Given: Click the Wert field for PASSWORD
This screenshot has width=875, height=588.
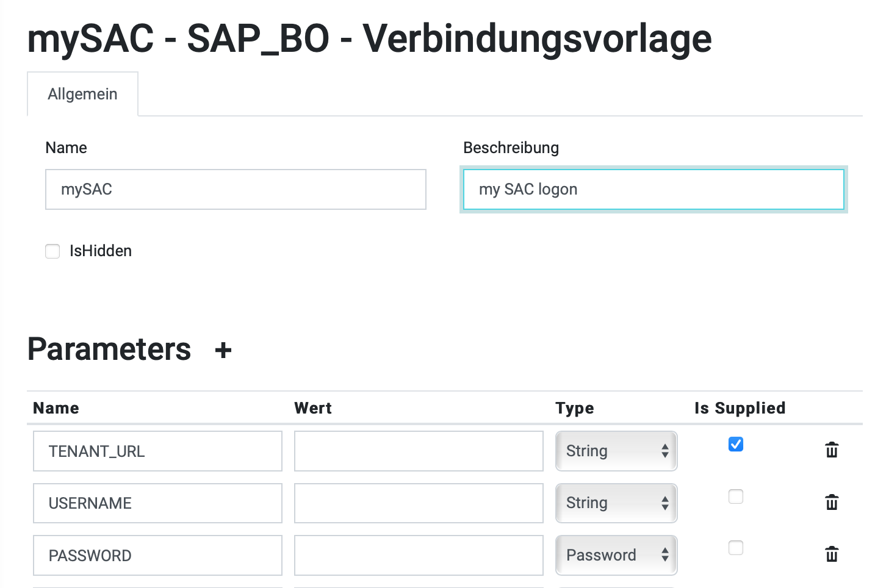Looking at the screenshot, I should click(x=419, y=555).
